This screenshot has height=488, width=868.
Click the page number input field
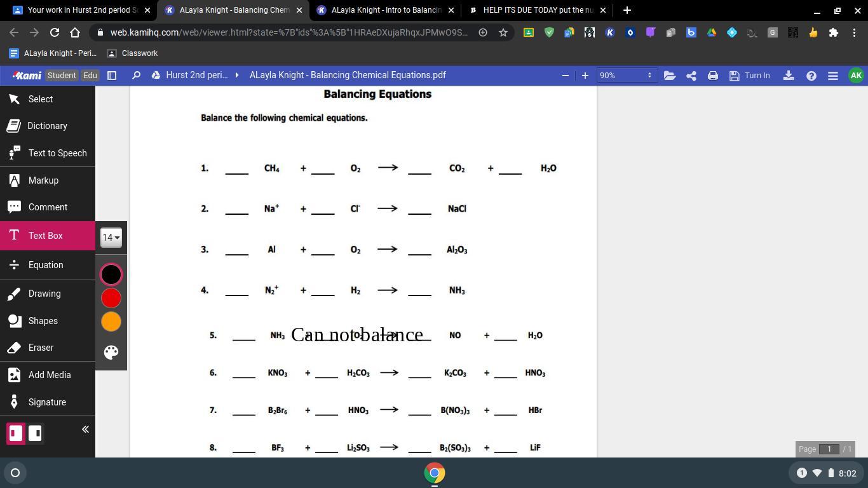tap(829, 449)
